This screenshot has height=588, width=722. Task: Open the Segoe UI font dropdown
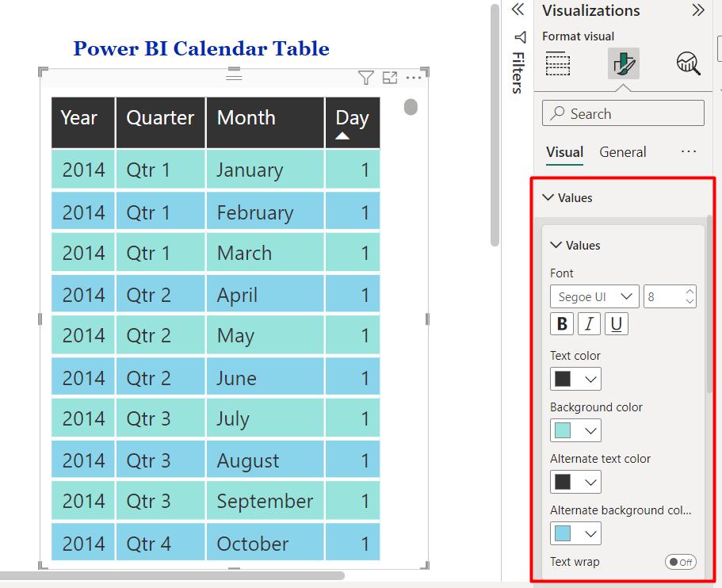[x=594, y=296]
